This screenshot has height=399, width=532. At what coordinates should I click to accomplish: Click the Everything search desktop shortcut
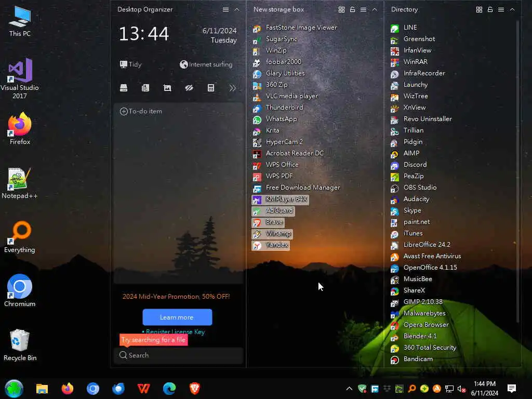coord(20,237)
